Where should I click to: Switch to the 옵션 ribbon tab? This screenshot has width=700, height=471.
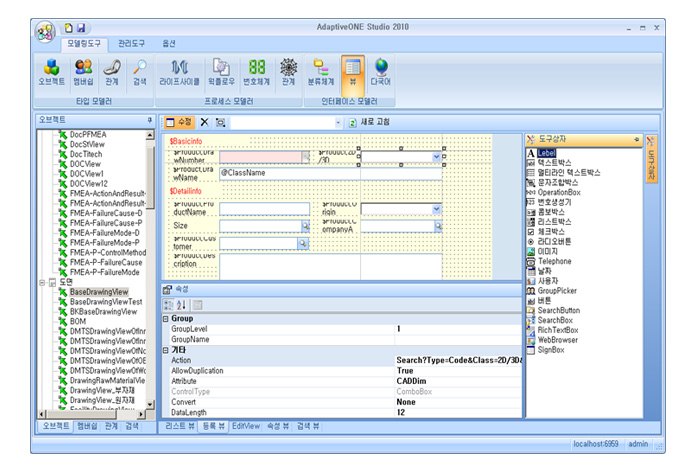pos(168,44)
